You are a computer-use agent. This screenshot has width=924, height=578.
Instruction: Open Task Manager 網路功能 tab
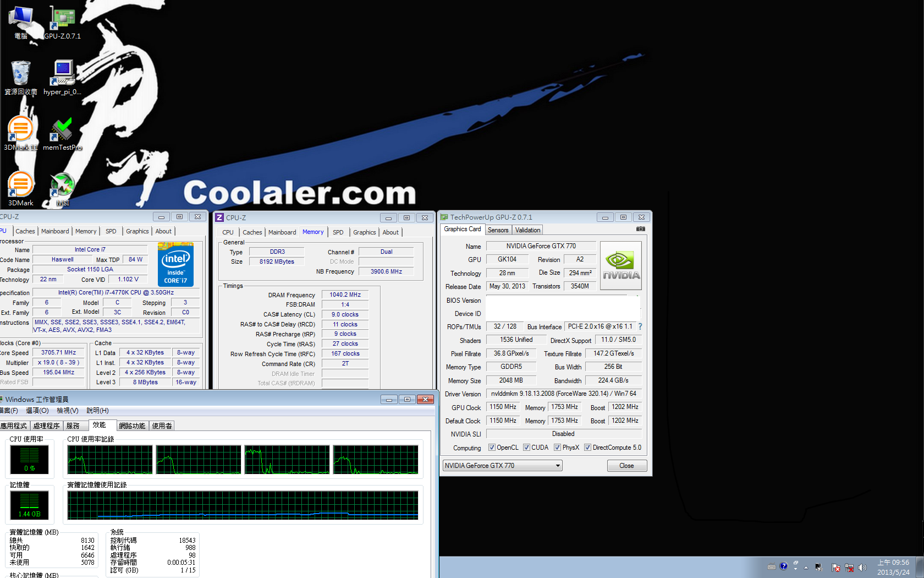[x=133, y=426]
